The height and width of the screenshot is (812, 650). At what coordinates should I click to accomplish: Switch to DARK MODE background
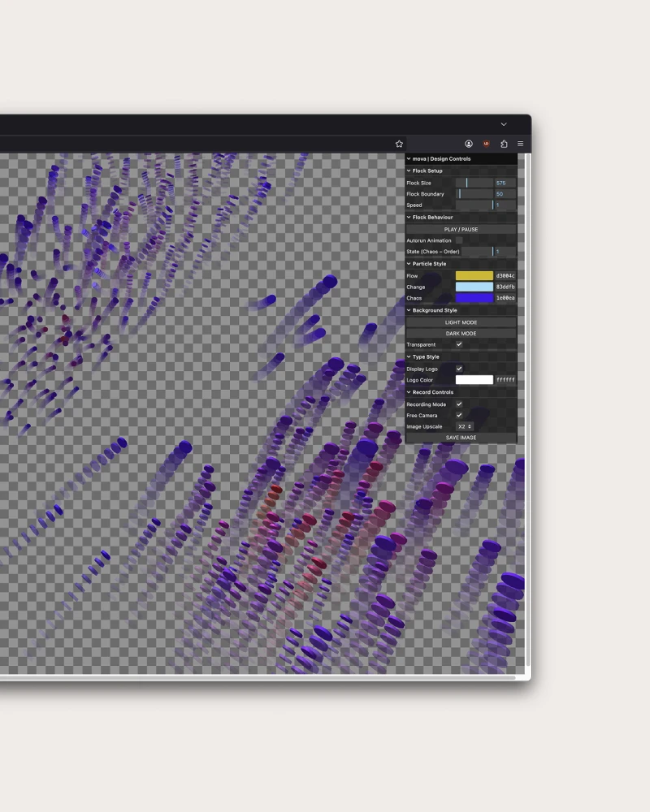[461, 334]
